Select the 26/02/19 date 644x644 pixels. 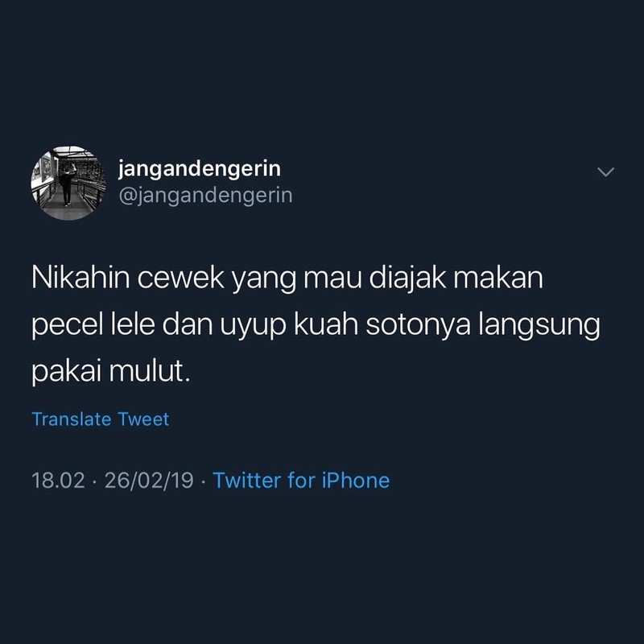(x=149, y=481)
